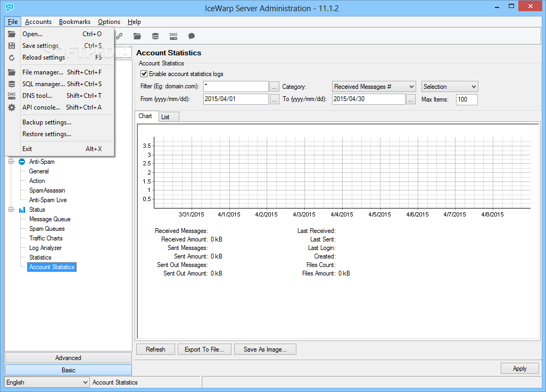
Task: Click the Refresh button
Action: pyautogui.click(x=155, y=349)
